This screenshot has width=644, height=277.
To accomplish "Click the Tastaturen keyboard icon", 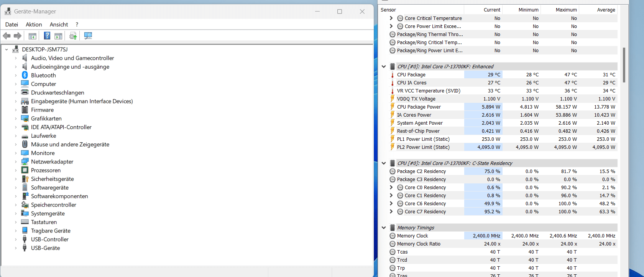I will 25,222.
